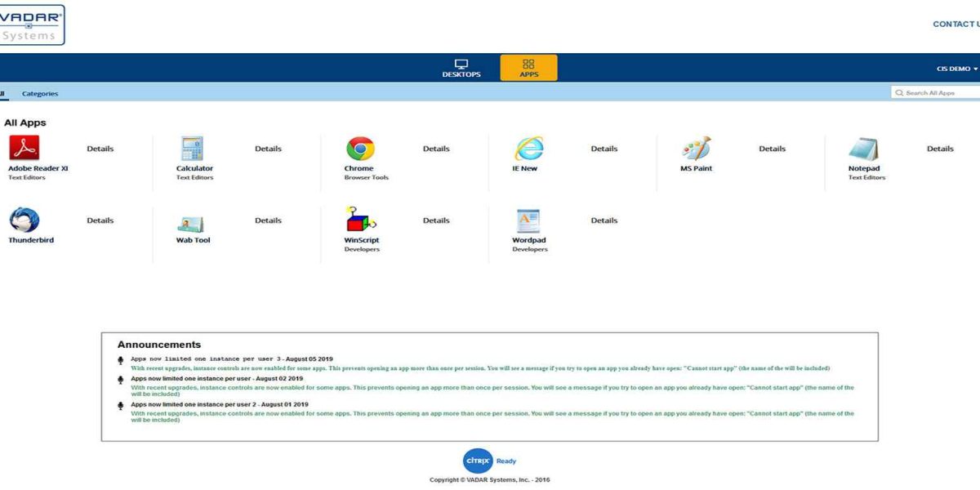The image size is (980, 490).
Task: Start the Notepad application
Action: pos(864,148)
